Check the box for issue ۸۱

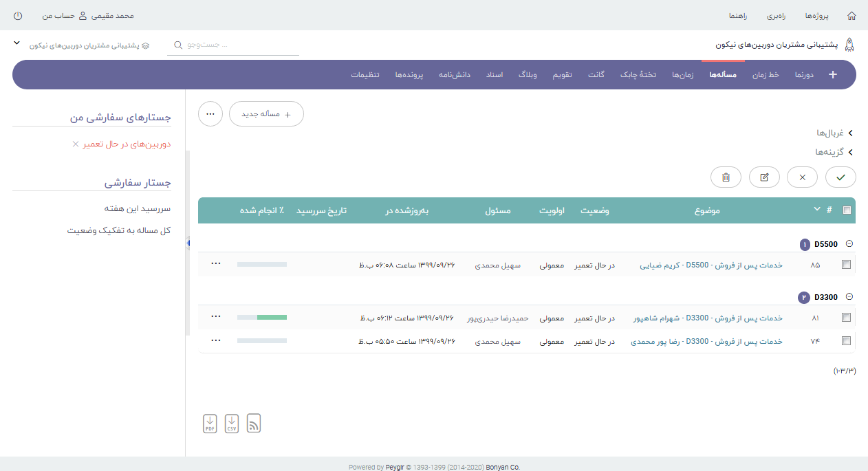point(846,318)
